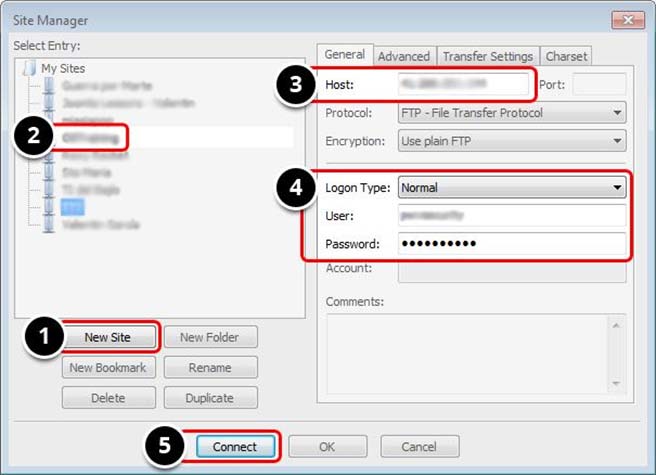
Task: Confirm the dialog with OK
Action: [x=328, y=447]
